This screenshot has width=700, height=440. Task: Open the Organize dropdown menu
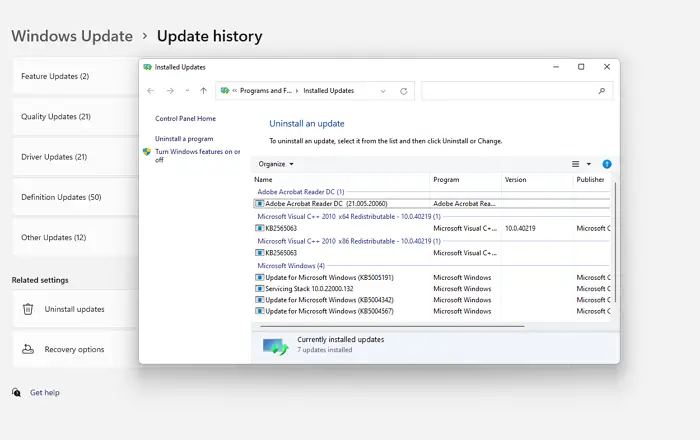click(x=276, y=164)
